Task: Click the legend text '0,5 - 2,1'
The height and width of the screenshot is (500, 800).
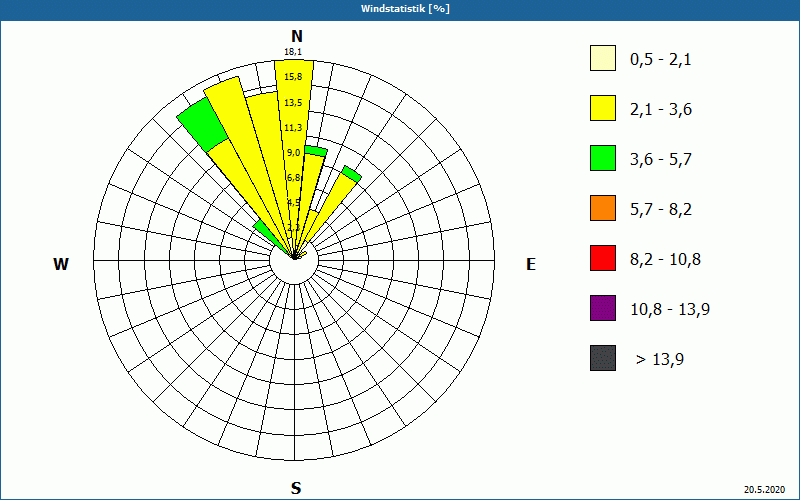Action: click(660, 60)
